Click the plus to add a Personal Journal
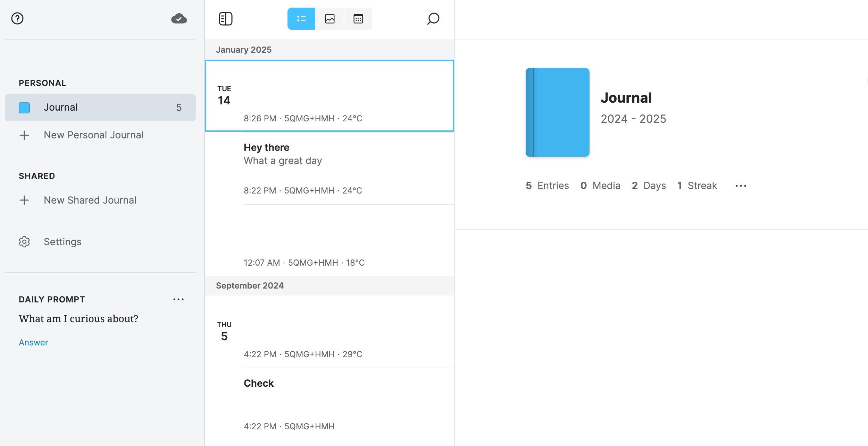This screenshot has height=446, width=868. (x=24, y=135)
